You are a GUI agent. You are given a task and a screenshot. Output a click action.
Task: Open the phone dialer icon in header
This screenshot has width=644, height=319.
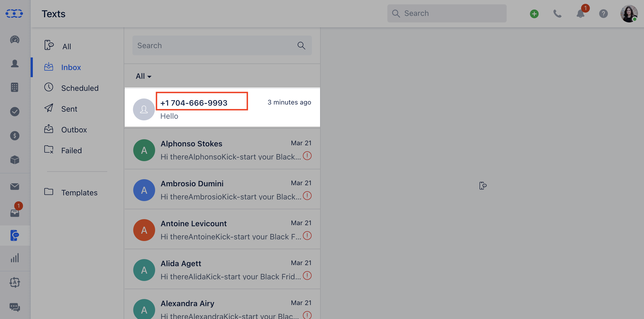coord(557,14)
